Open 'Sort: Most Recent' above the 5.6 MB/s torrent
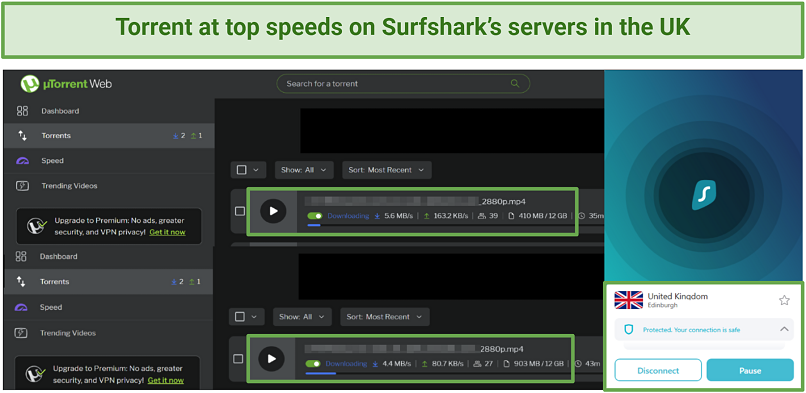Image resolution: width=806 pixels, height=393 pixels. pos(387,170)
